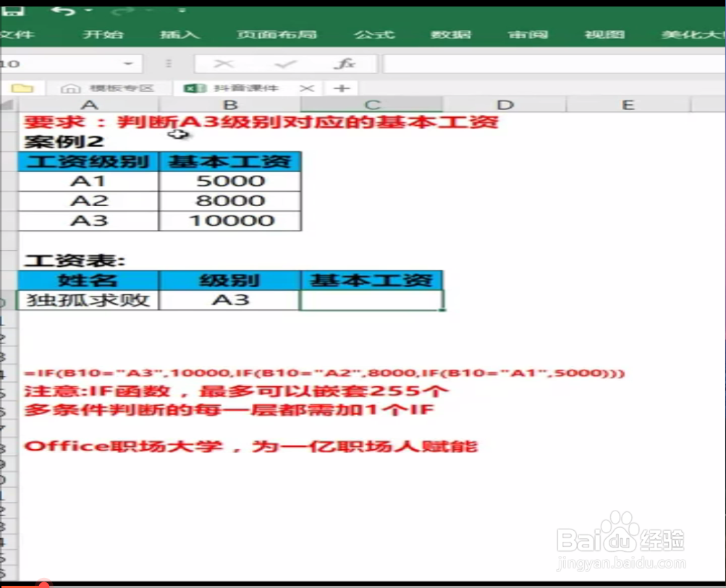Click the Save icon on Quick Access Toolbar
726x588 pixels.
tap(13, 9)
